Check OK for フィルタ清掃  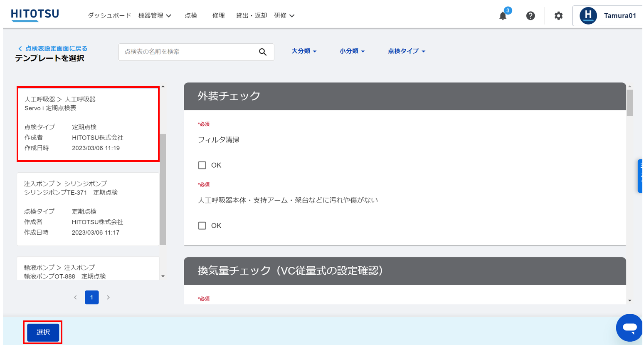202,165
